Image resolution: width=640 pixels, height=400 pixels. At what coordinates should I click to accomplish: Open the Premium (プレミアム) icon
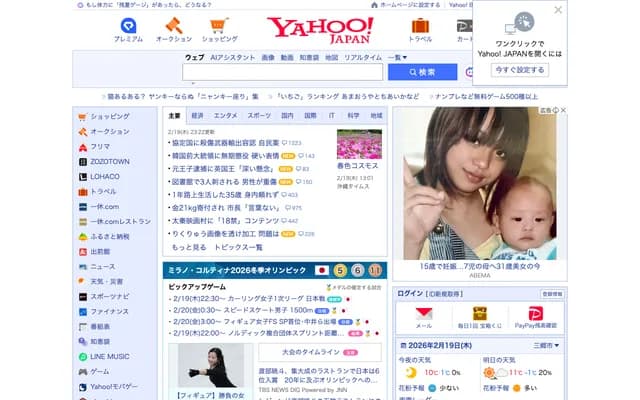tap(128, 25)
